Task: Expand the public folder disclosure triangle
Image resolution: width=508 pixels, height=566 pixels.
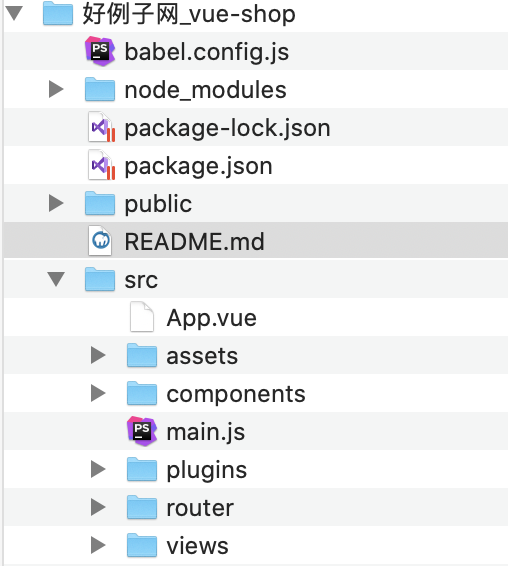Action: [x=56, y=203]
